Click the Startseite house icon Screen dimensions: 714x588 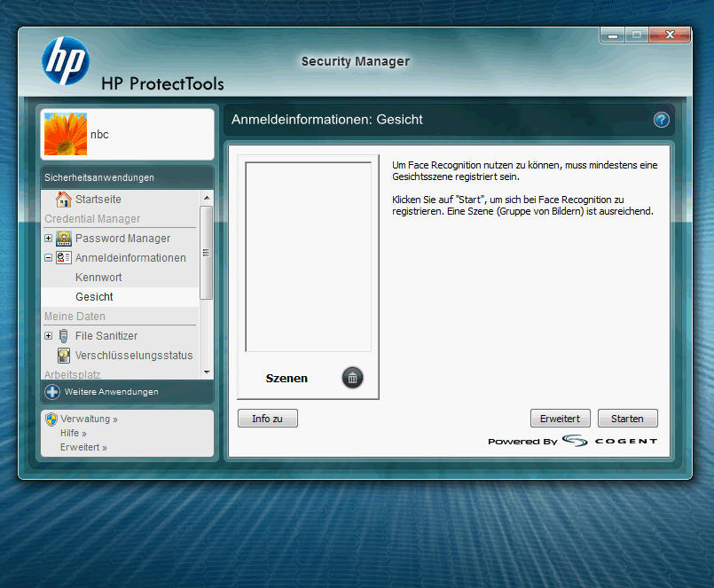64,199
